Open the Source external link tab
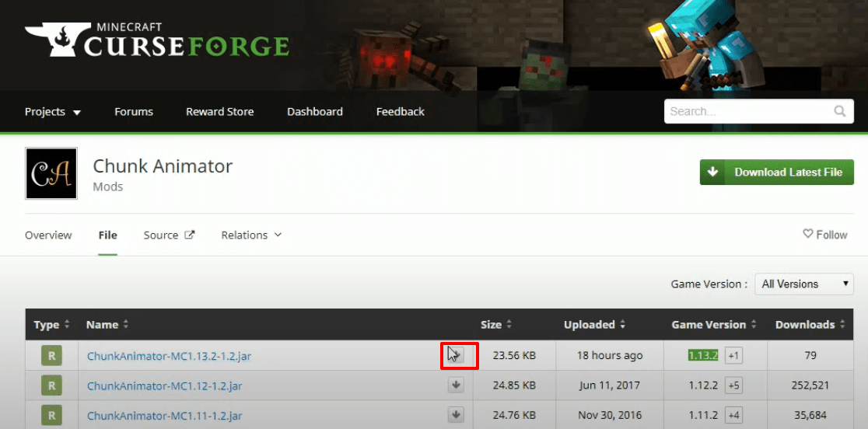 (169, 235)
